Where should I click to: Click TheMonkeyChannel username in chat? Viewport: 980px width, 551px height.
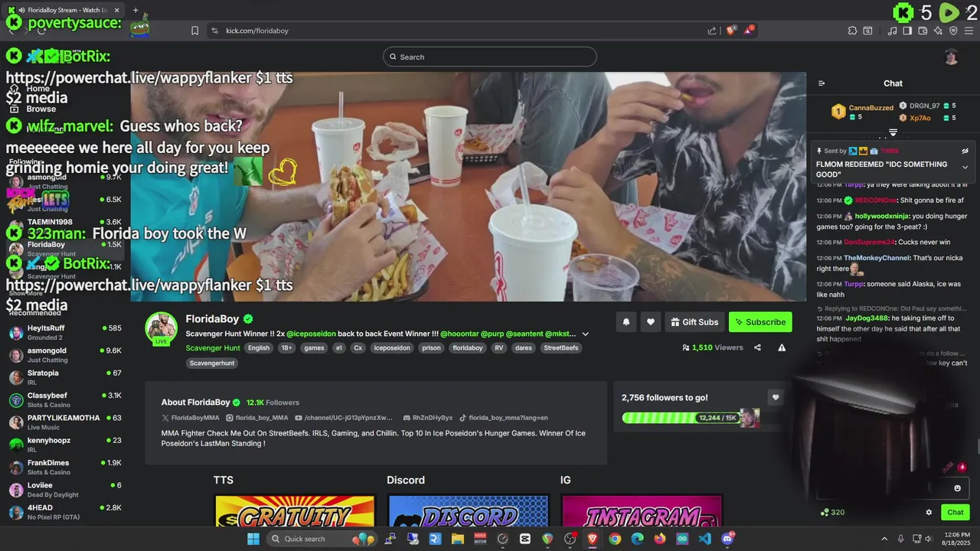coord(877,259)
